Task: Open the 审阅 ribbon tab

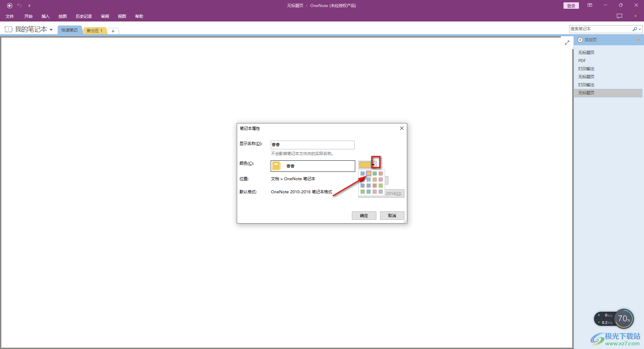Action: pos(105,16)
